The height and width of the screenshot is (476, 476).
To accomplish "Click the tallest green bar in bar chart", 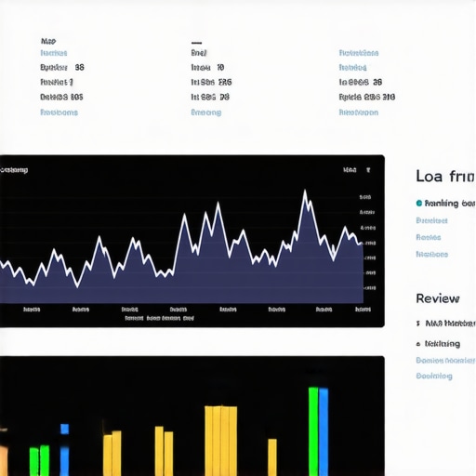I will click(313, 431).
